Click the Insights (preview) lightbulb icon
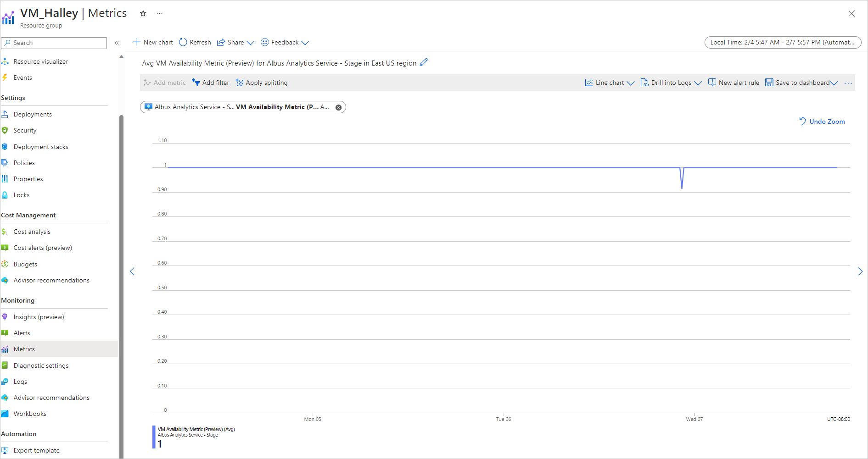Image resolution: width=868 pixels, height=459 pixels. click(5, 317)
